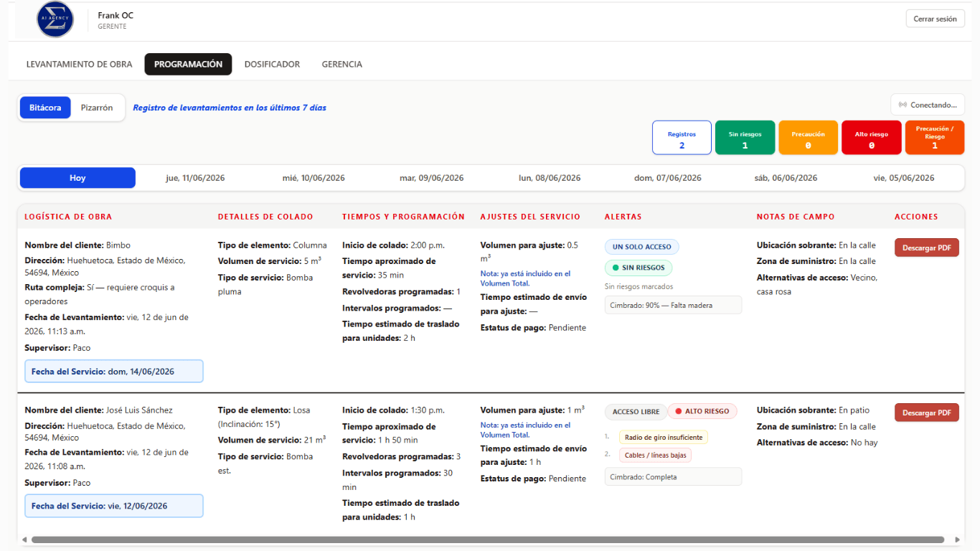
Task: Click Cimbrado: 90% — Falta madera box
Action: [673, 305]
